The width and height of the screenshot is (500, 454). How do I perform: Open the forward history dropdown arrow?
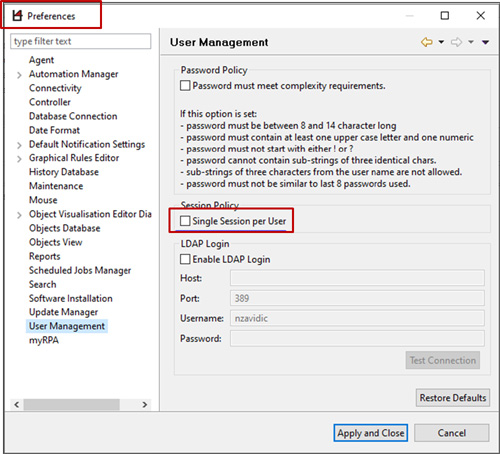click(x=471, y=42)
